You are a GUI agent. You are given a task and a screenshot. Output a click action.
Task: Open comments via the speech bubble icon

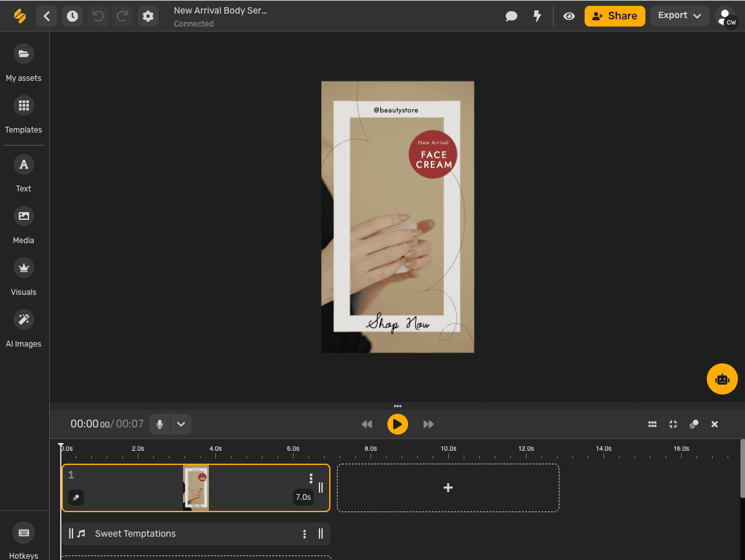[512, 16]
